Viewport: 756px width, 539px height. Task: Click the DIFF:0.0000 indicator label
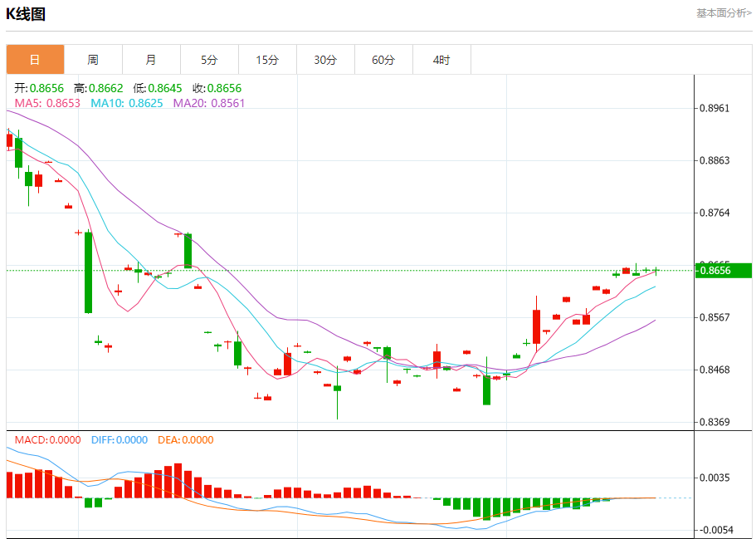point(119,440)
